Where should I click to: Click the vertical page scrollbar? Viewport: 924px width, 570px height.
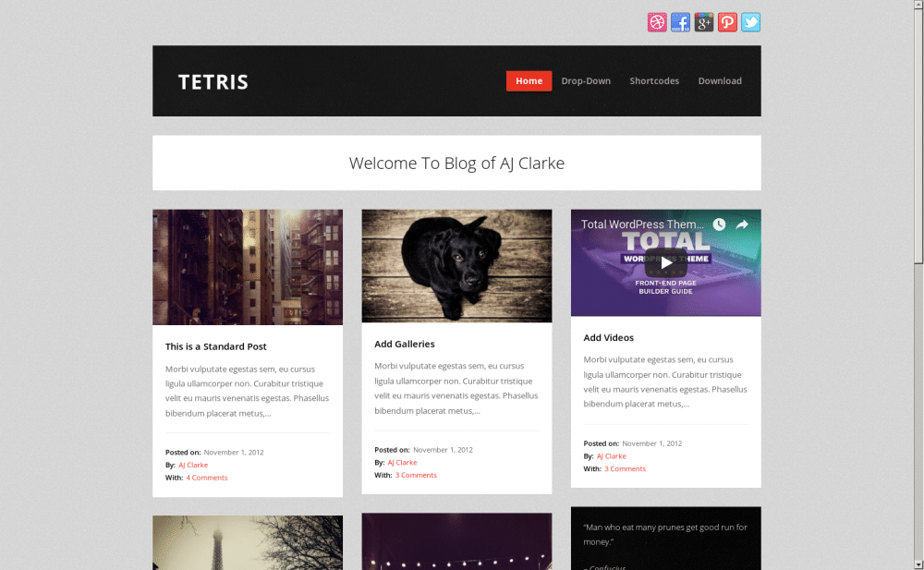coord(918,277)
